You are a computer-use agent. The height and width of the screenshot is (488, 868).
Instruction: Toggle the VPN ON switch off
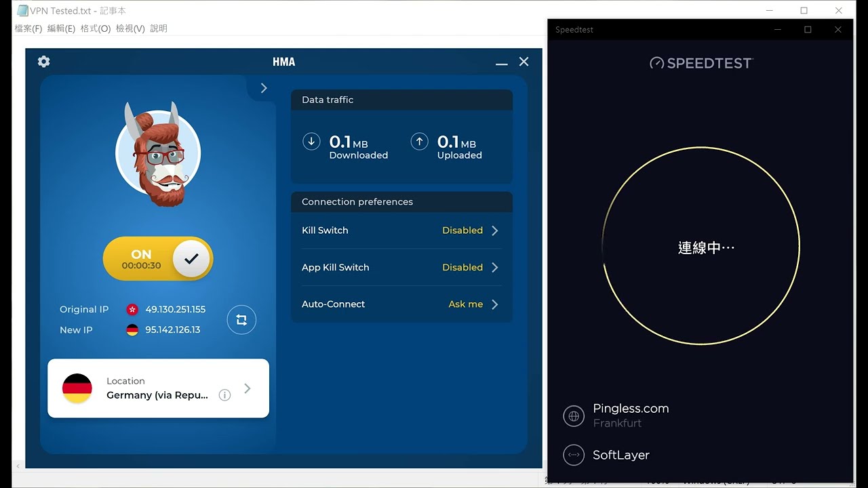coord(158,258)
